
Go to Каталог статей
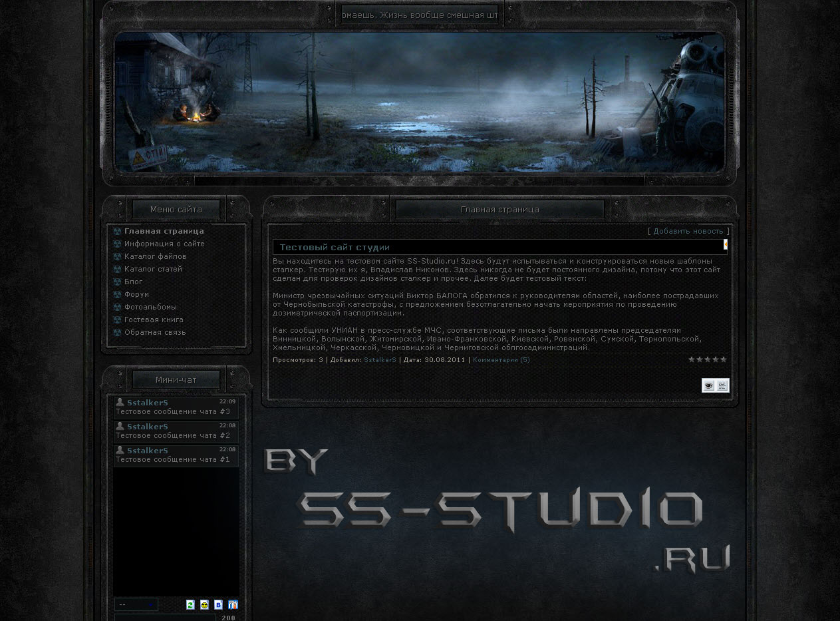[x=153, y=269]
